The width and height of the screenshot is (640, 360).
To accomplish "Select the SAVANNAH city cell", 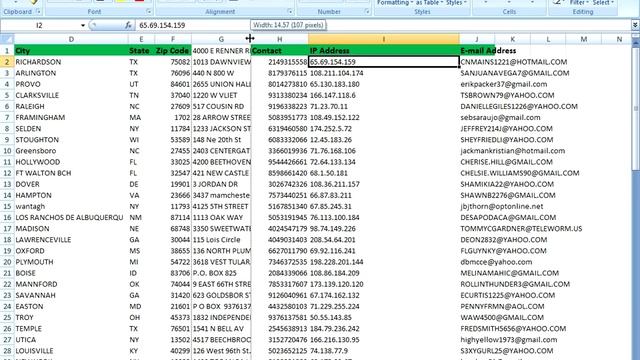I will [x=71, y=296].
